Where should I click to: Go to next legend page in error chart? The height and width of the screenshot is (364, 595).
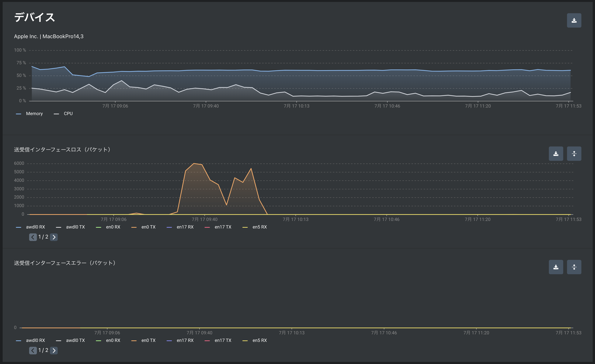coord(54,351)
